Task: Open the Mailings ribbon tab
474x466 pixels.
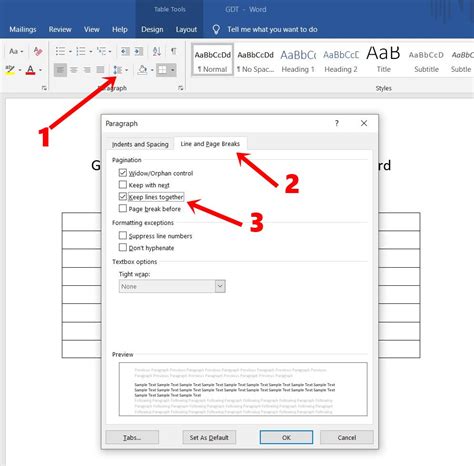Action: (23, 29)
